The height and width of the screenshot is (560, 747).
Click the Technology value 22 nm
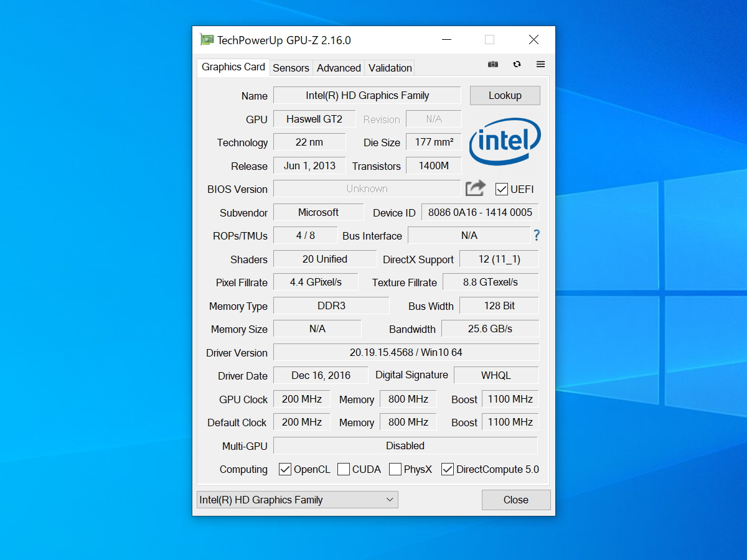tap(309, 142)
